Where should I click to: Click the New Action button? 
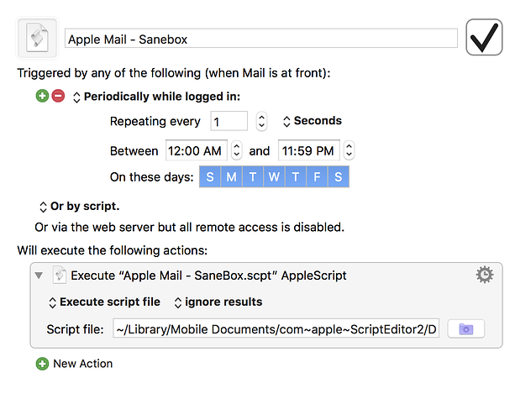(83, 364)
